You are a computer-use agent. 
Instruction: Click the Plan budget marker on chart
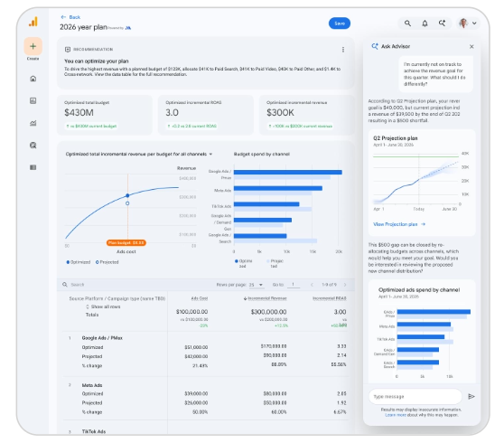click(126, 242)
